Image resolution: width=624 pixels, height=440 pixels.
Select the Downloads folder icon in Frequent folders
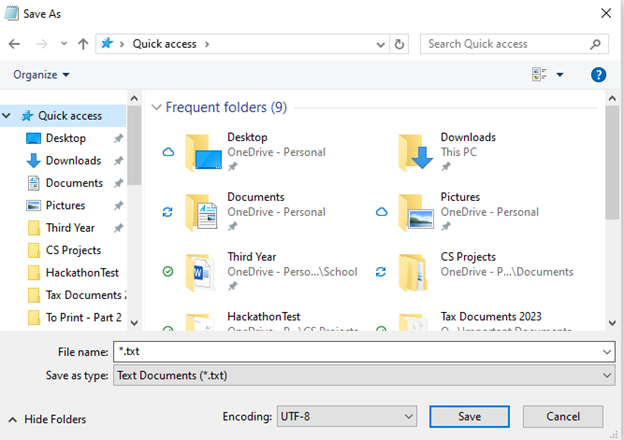point(416,153)
